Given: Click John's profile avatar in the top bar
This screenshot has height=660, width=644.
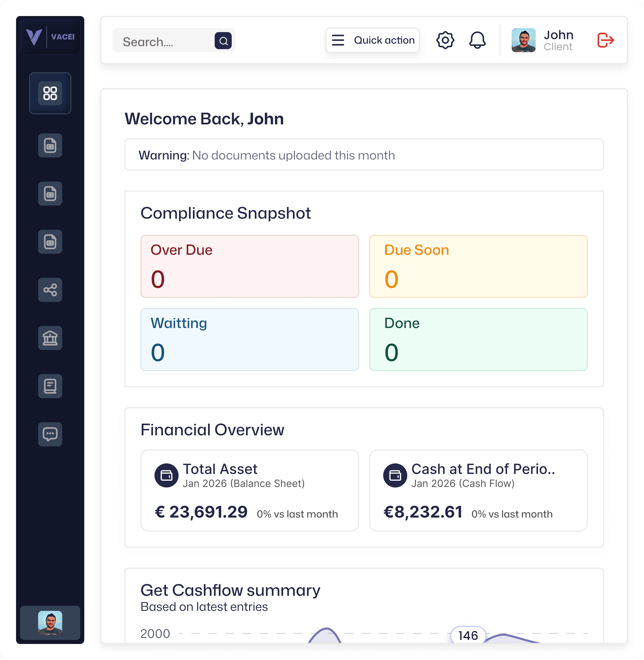Looking at the screenshot, I should click(x=524, y=40).
